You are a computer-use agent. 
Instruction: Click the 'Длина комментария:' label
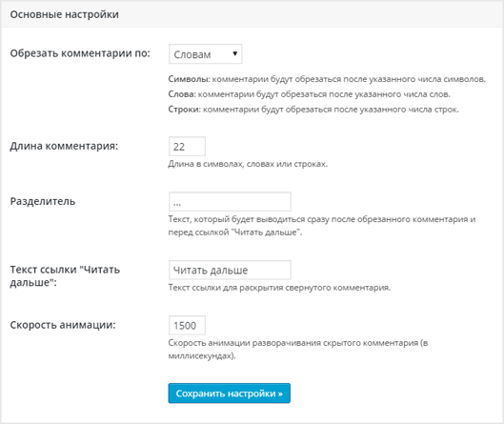64,146
